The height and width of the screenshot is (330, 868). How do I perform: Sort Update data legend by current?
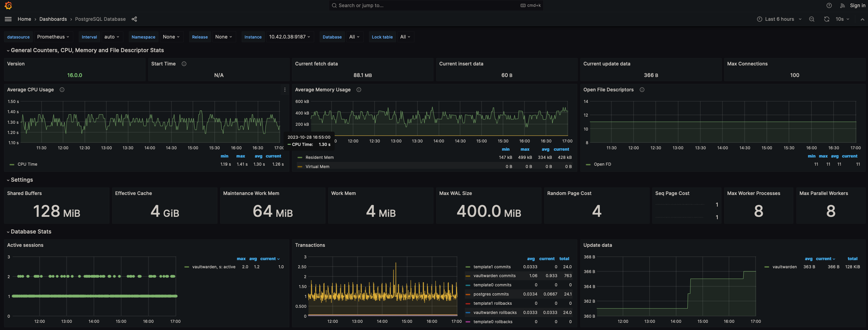pyautogui.click(x=825, y=259)
